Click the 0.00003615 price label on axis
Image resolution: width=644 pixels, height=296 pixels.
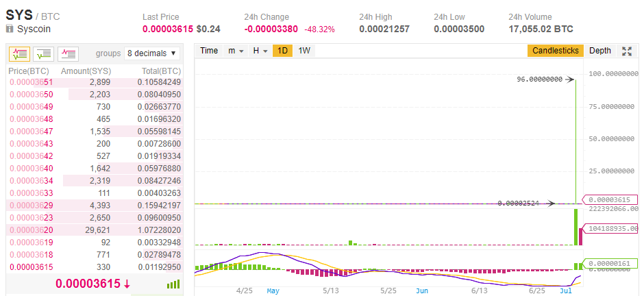[x=610, y=199]
